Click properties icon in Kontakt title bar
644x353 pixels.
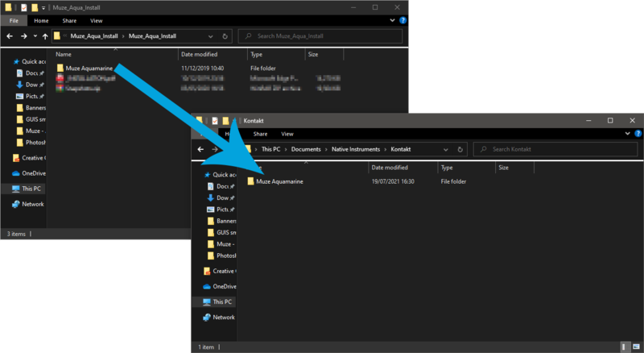tap(215, 121)
